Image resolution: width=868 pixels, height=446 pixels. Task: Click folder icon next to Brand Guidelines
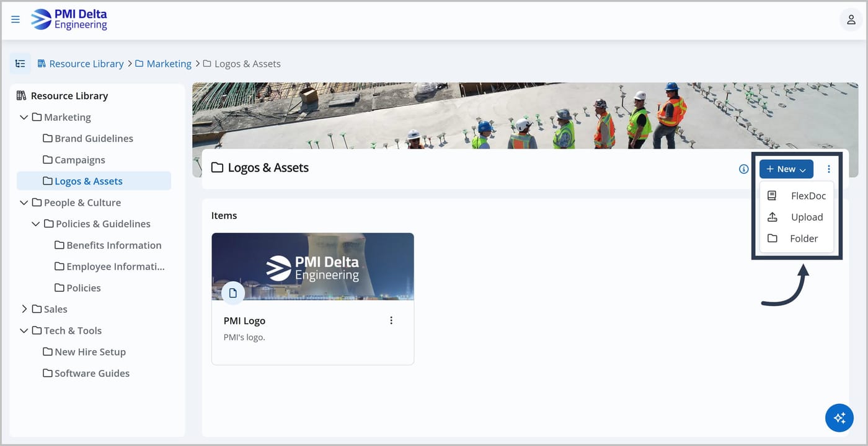[48, 138]
